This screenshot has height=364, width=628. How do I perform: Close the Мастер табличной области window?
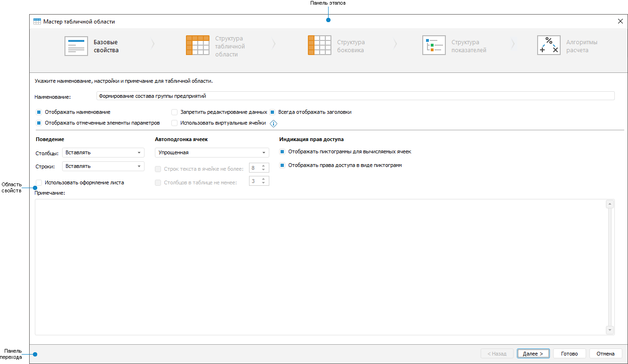pyautogui.click(x=620, y=21)
